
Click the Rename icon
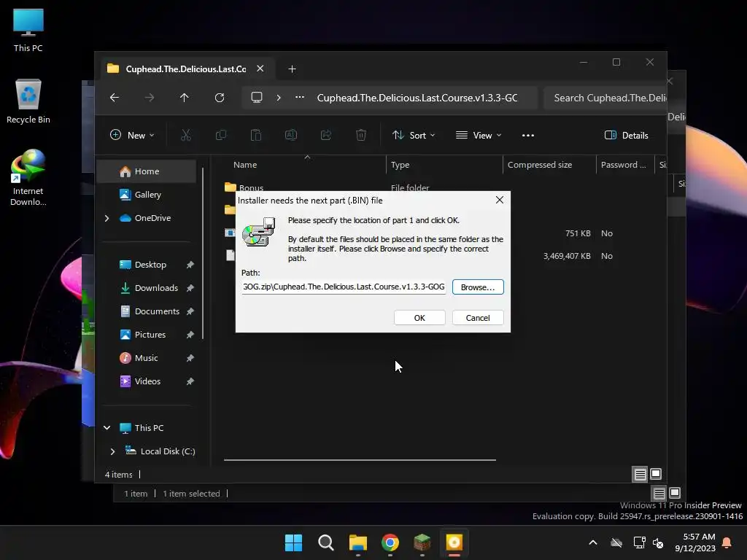point(291,135)
